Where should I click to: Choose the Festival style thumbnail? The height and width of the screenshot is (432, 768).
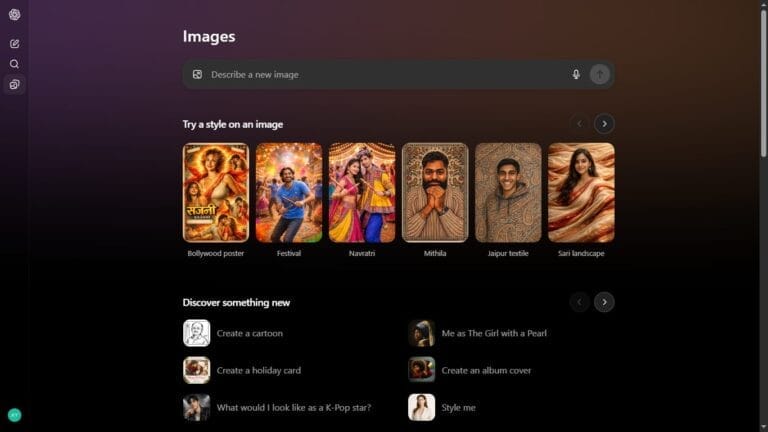point(289,192)
